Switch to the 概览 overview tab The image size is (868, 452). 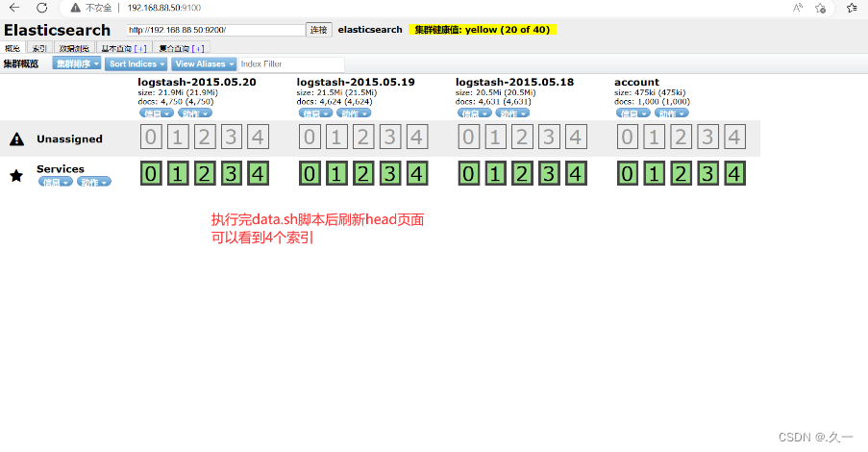pyautogui.click(x=12, y=48)
